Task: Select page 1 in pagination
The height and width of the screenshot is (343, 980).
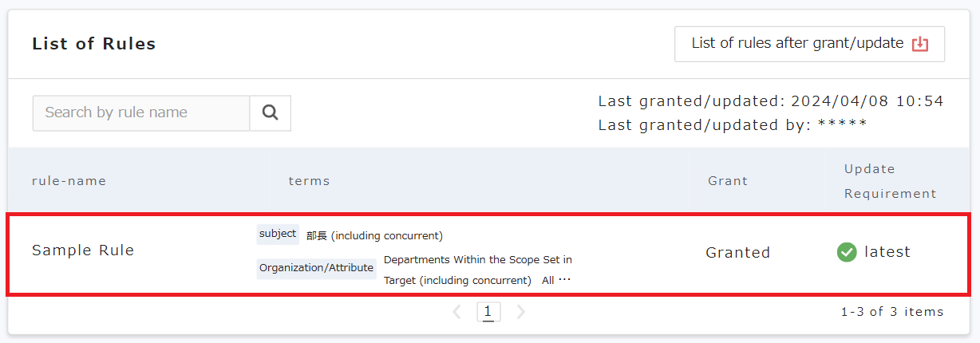Action: point(488,312)
